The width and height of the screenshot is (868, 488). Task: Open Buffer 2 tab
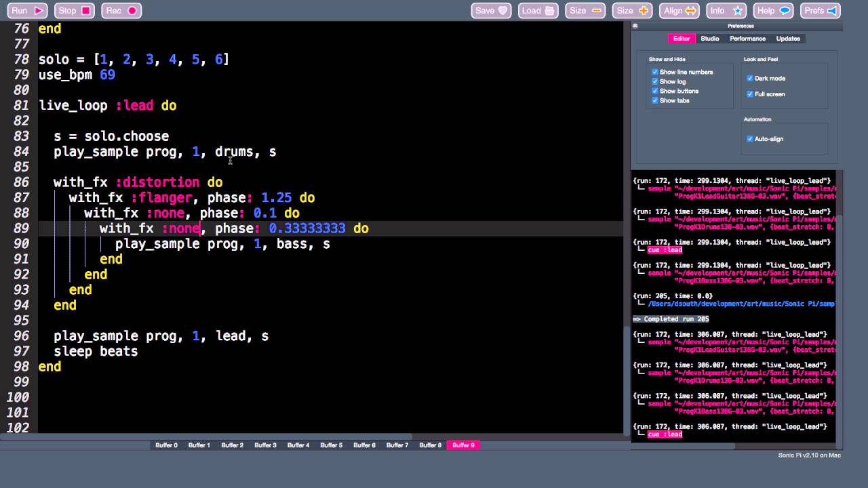[x=232, y=445]
